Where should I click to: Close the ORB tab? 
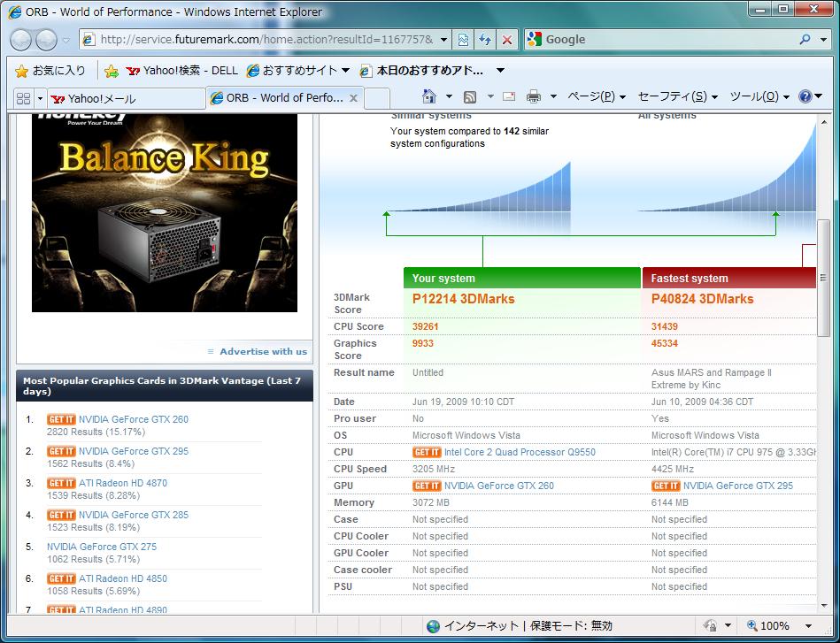pos(353,98)
